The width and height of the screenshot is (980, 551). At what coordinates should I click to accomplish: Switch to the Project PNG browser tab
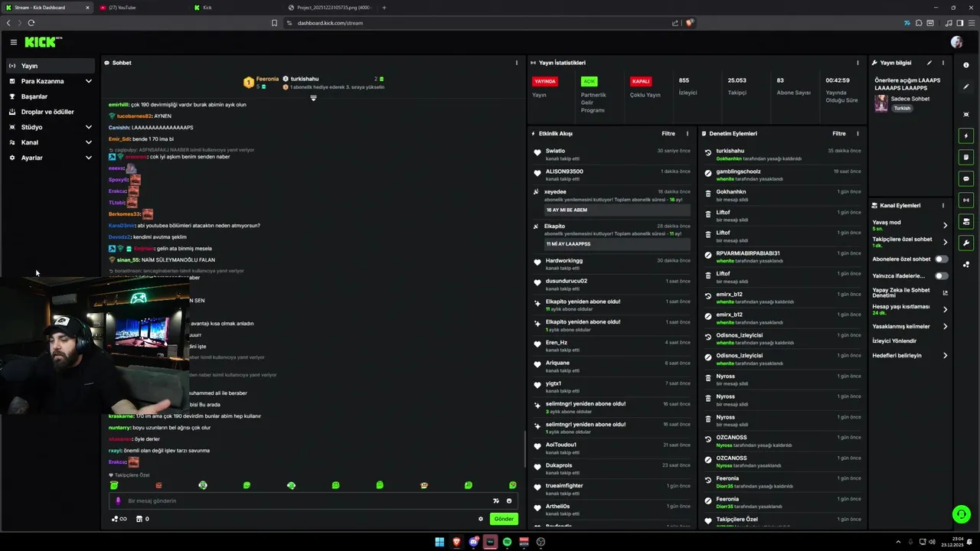330,8
